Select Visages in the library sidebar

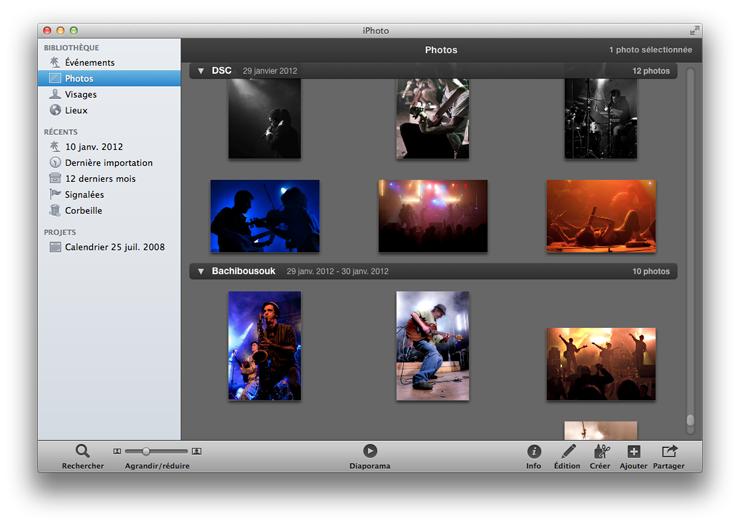point(80,95)
